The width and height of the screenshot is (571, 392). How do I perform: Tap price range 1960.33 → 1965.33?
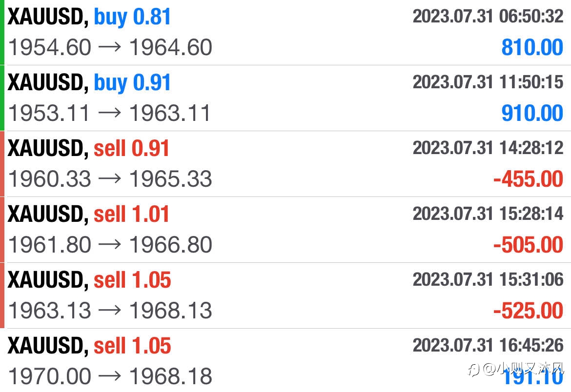coord(110,179)
